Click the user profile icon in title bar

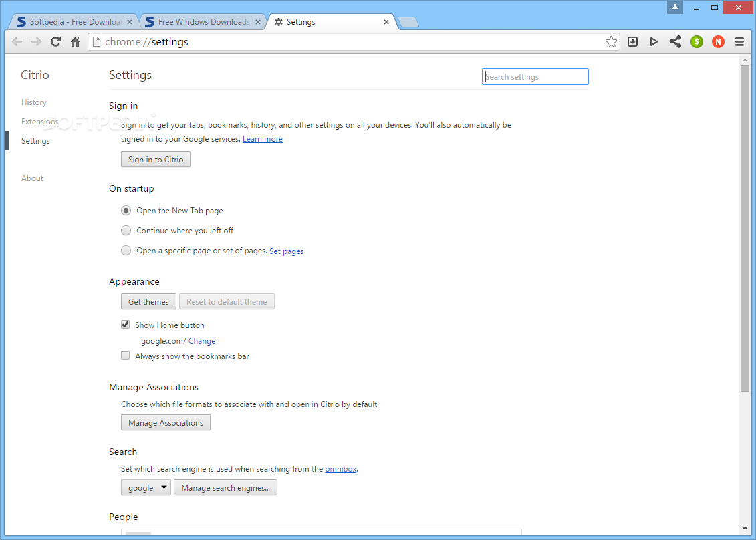click(x=675, y=7)
